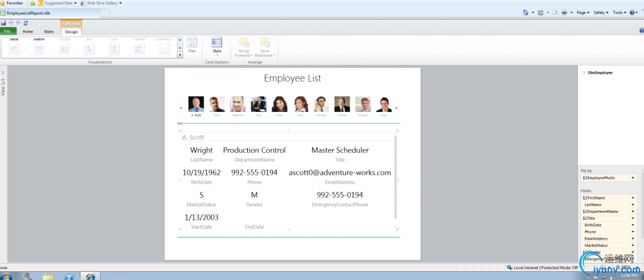
Task: Select the Matrix visualization icon
Action: coord(38,48)
